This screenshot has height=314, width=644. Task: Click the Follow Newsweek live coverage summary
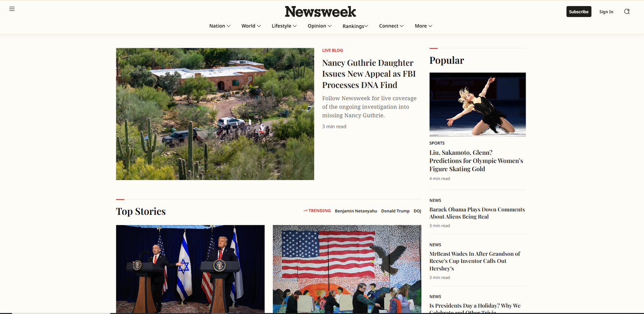[x=369, y=107]
